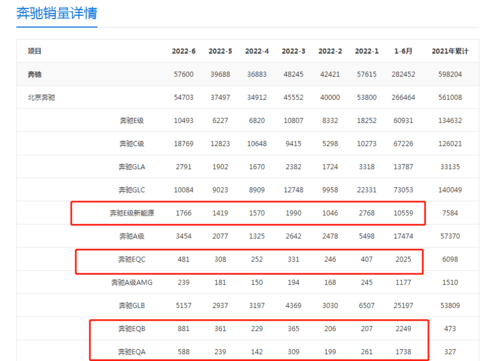The width and height of the screenshot is (480, 361).
Task: Click the 项目 column header
Action: click(35, 51)
